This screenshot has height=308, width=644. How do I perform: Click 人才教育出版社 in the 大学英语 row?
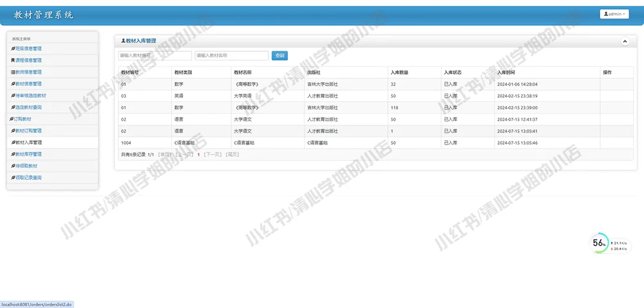point(323,96)
